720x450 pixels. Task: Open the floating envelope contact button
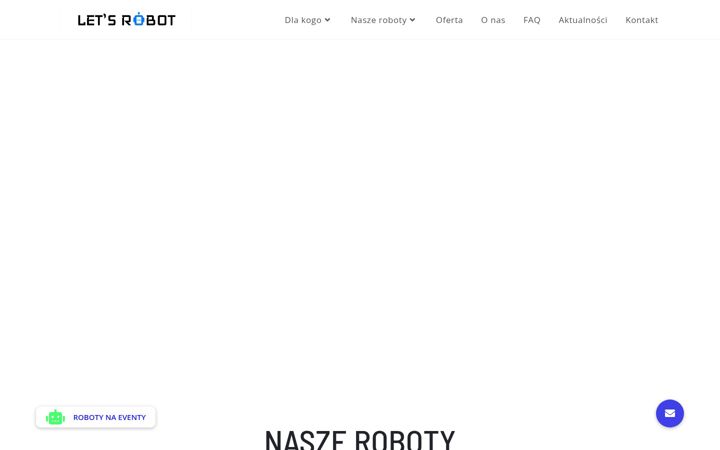click(x=669, y=413)
